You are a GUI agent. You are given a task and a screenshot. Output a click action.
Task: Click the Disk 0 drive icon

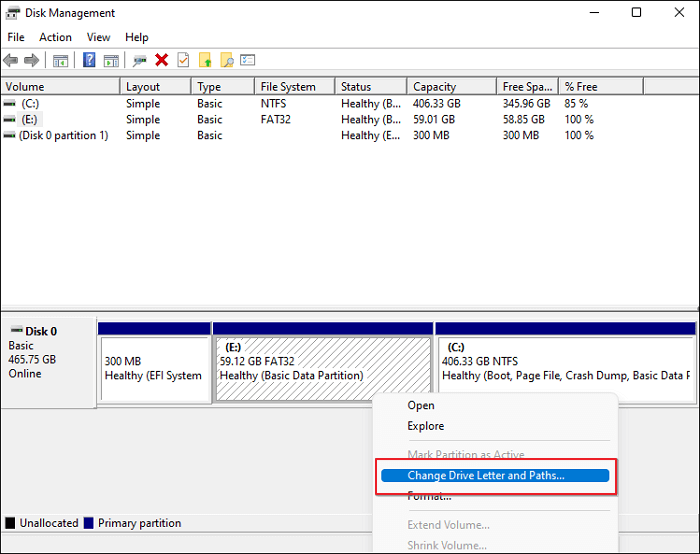[x=17, y=330]
